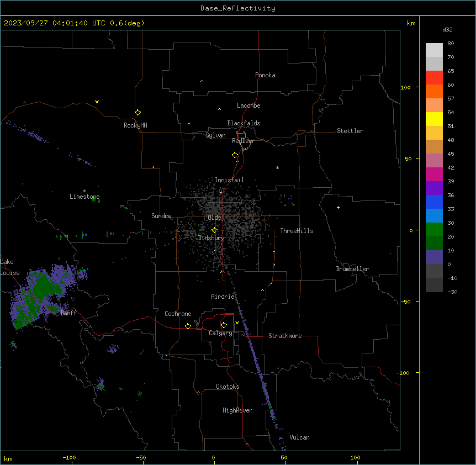Select the purple 39 dBZ legend swatch

click(434, 188)
